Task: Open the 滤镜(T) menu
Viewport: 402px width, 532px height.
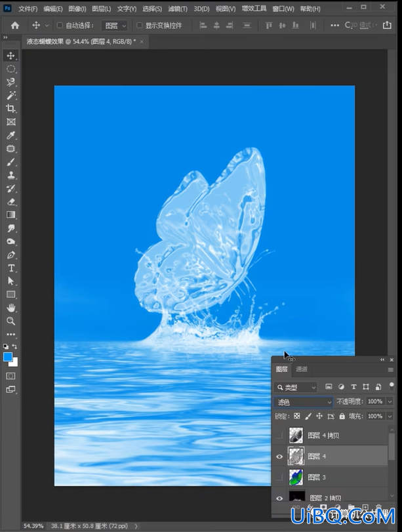Action: coord(178,9)
